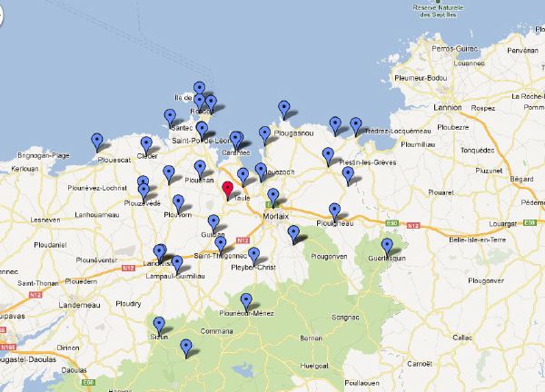Click the blue pin southeast of Sizun
This screenshot has width=545, height=392.
[186, 348]
